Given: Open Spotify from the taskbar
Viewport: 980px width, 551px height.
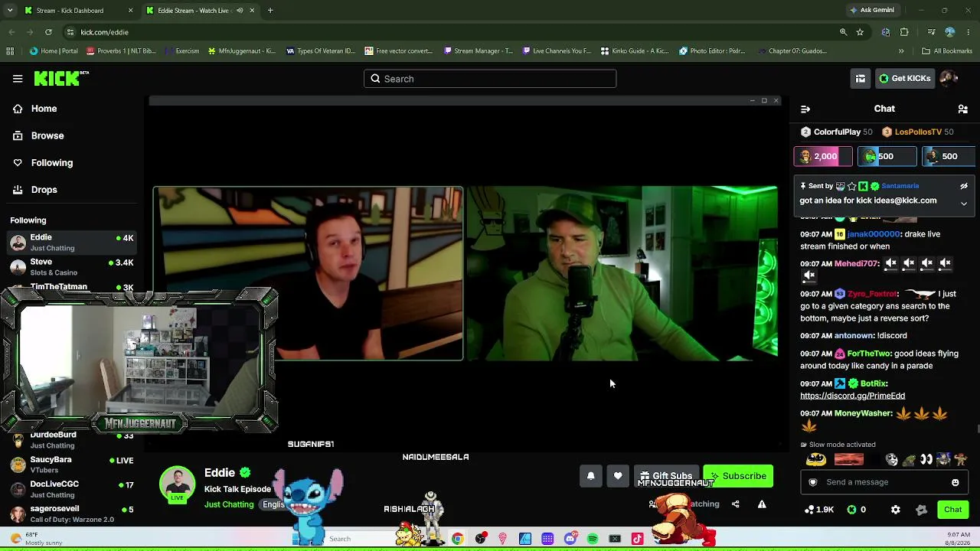Looking at the screenshot, I should 593,539.
